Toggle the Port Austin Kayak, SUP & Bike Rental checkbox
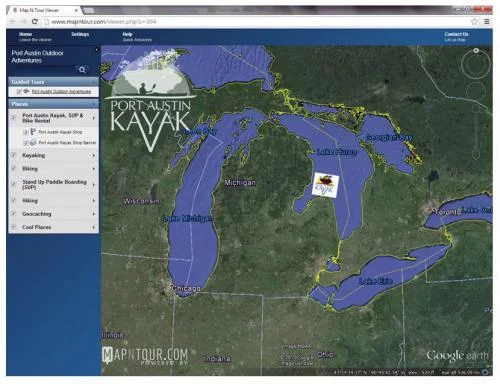The height and width of the screenshot is (384, 500). [x=14, y=118]
